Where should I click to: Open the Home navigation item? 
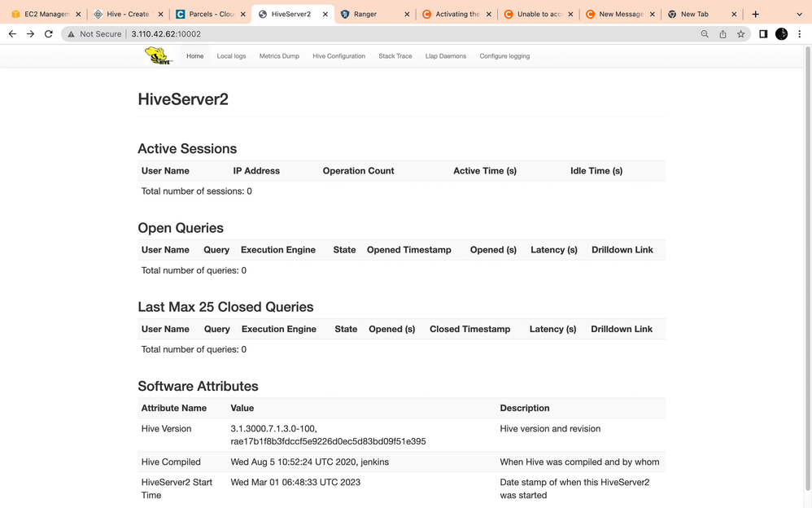tap(194, 56)
